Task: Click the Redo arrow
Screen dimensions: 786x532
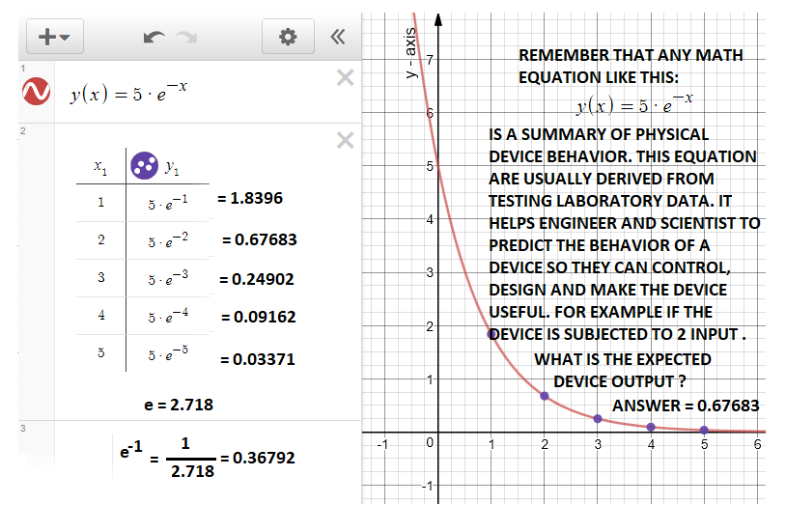Action: click(186, 37)
